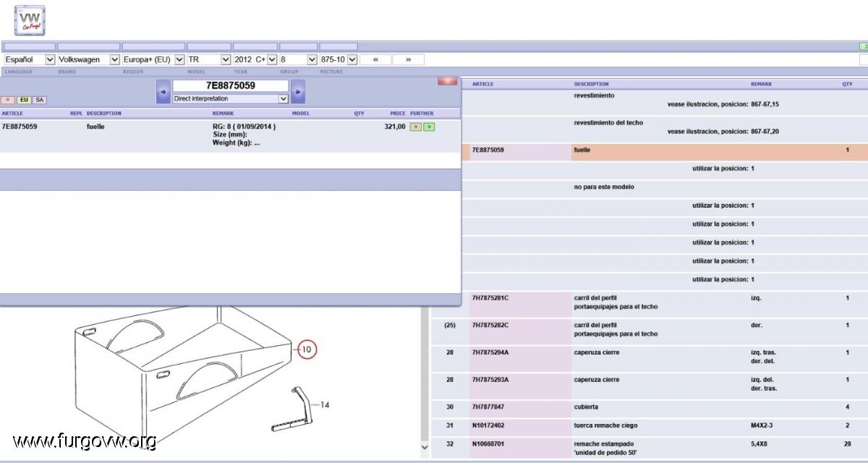The image size is (868, 463).
Task: Select highlighted article 7E8875059 in parts list
Action: 488,150
